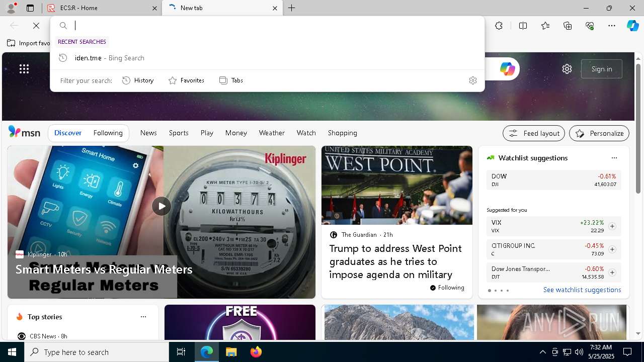Viewport: 644px width, 362px height.
Task: Add CITIGROUP INC. to watchlist
Action: [612, 249]
